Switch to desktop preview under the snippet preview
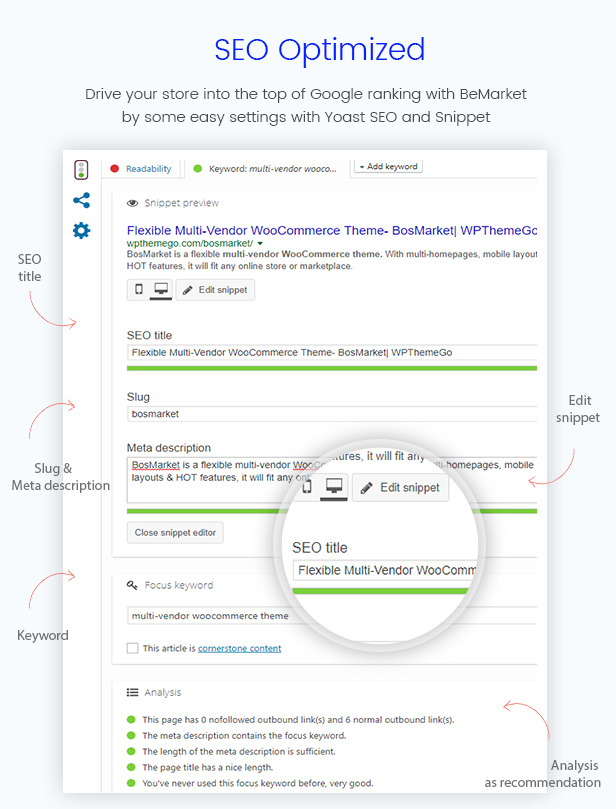The height and width of the screenshot is (809, 616). (160, 290)
